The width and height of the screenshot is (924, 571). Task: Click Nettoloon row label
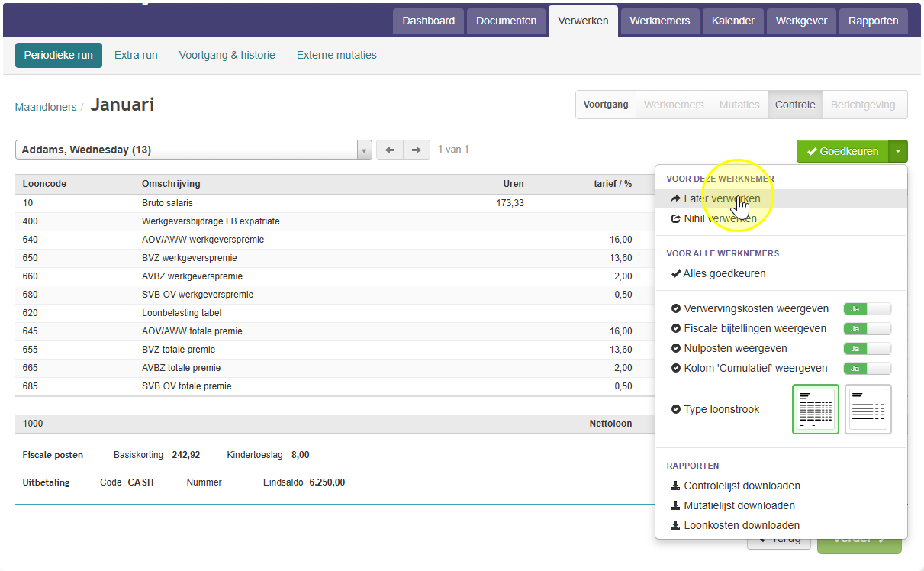610,424
